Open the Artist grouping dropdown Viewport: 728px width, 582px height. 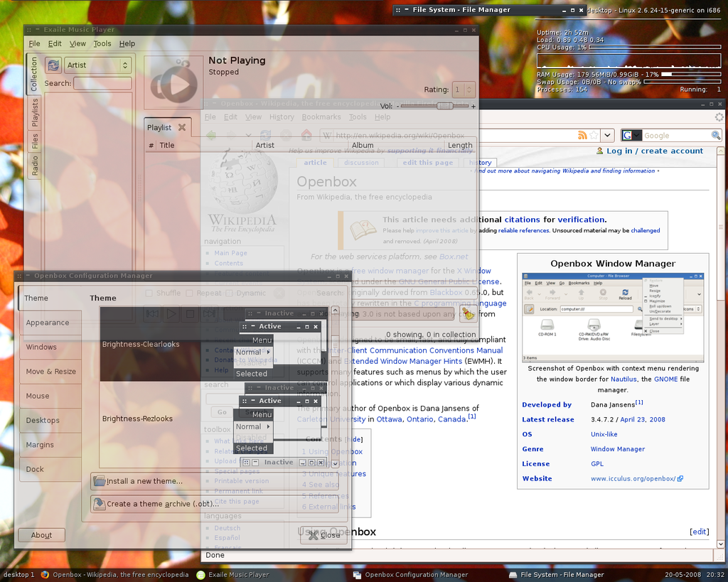click(98, 65)
